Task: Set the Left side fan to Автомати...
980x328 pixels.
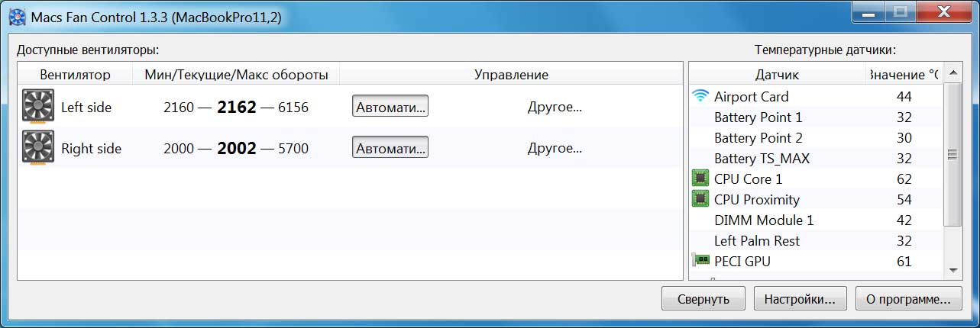Action: [x=390, y=106]
